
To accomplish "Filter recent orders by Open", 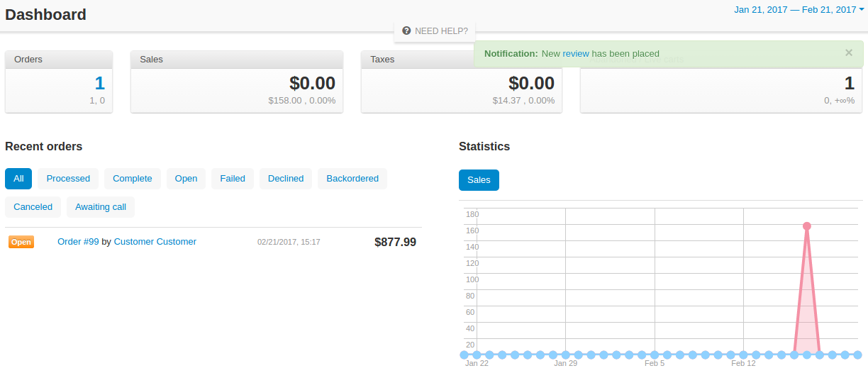I will tap(186, 179).
